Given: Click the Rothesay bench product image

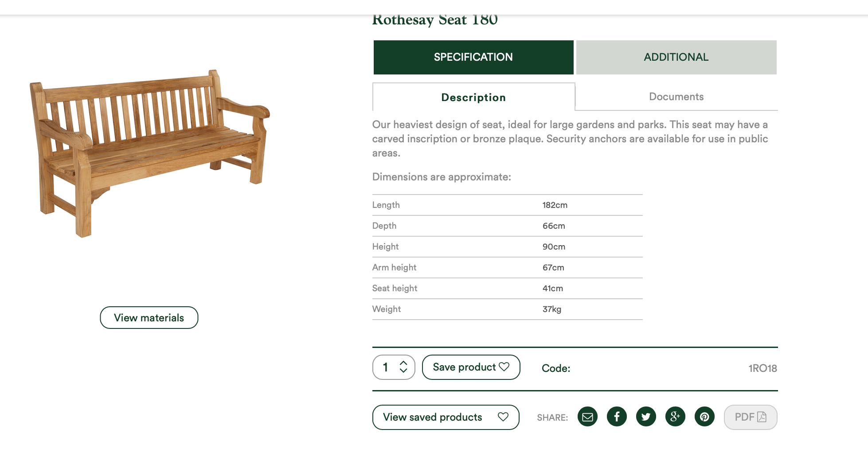Looking at the screenshot, I should pos(150,153).
